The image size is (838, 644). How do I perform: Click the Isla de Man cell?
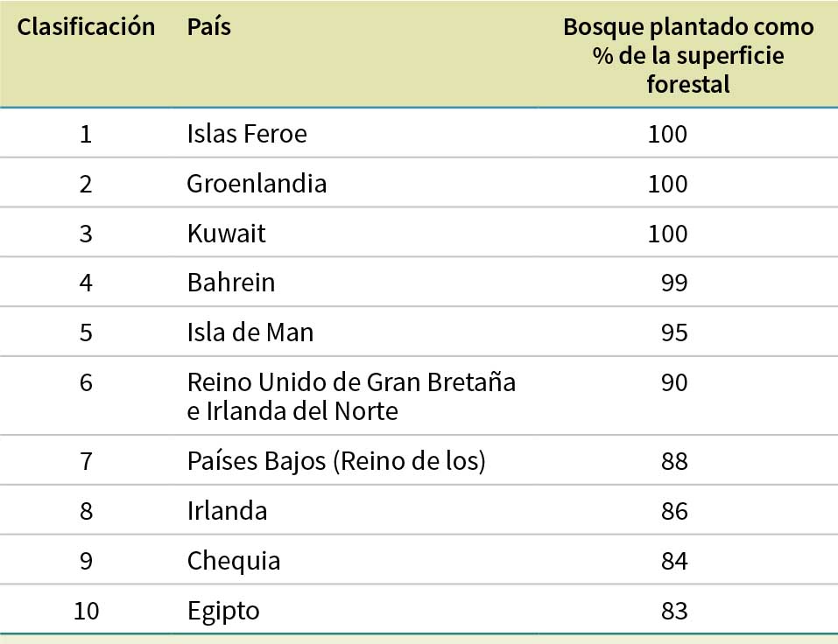pos(250,332)
